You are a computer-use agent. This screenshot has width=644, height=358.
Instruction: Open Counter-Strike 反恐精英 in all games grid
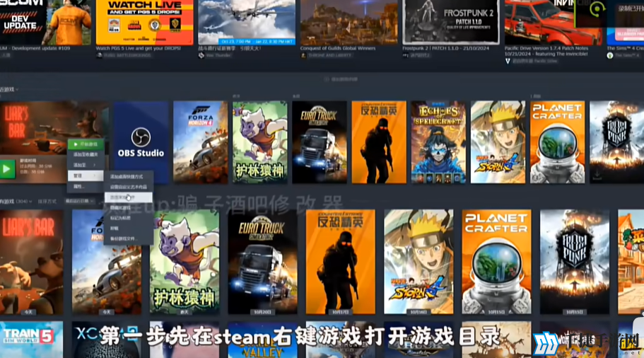341,262
